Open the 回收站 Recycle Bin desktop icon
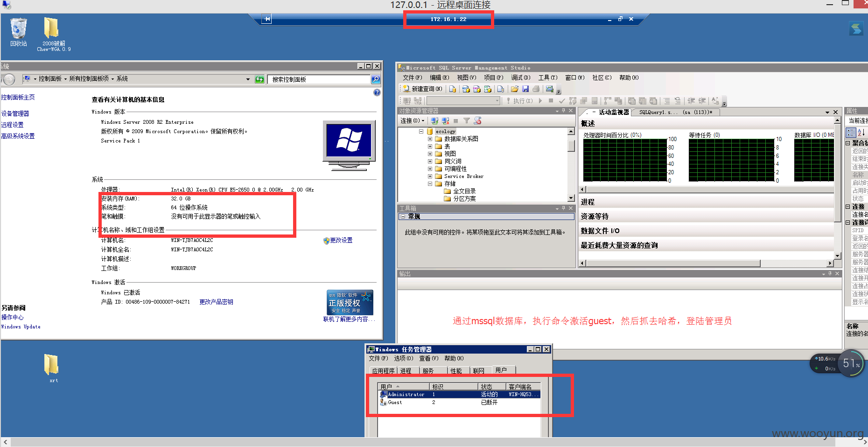 click(19, 32)
